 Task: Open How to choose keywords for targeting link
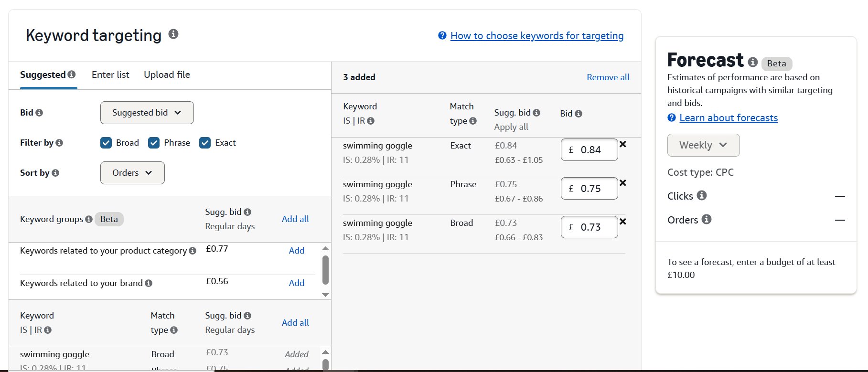click(537, 36)
